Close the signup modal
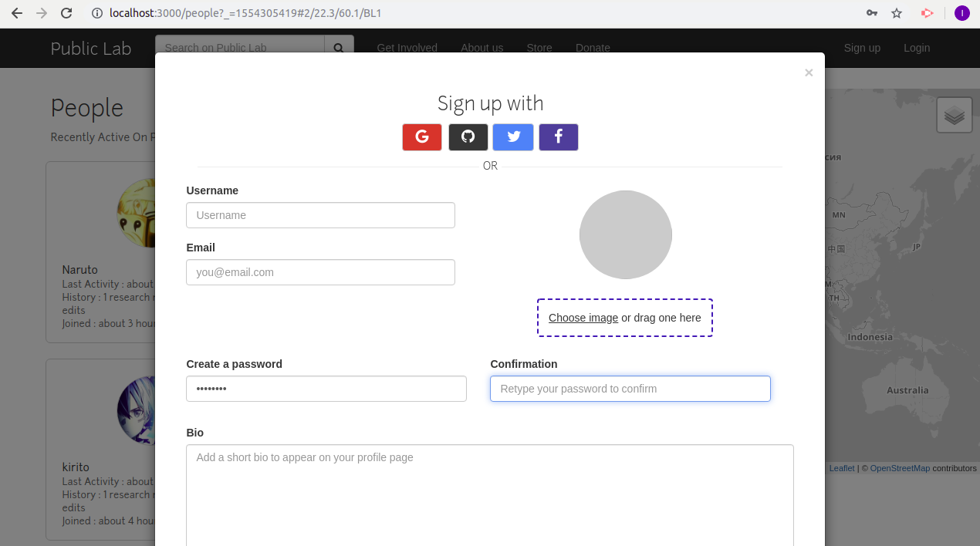 [808, 72]
